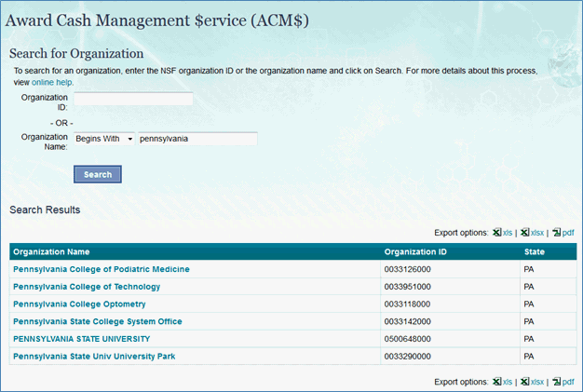The width and height of the screenshot is (583, 392).
Task: Choose Pennsylvania College Optometry from results
Action: 79,304
